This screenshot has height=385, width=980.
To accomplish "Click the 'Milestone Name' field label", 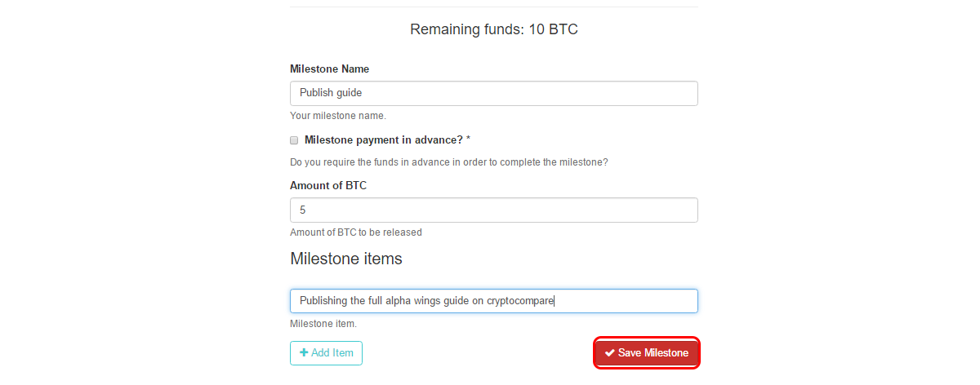I will click(x=329, y=69).
